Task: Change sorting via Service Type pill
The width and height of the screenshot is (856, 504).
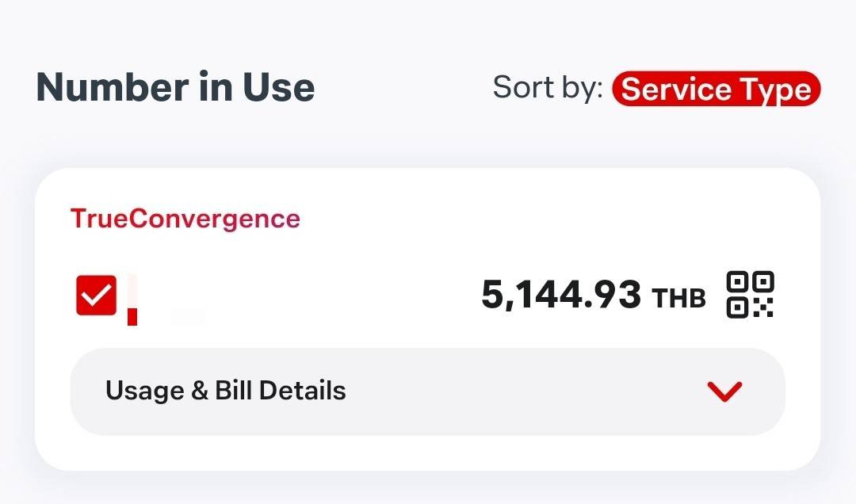Action: coord(716,89)
